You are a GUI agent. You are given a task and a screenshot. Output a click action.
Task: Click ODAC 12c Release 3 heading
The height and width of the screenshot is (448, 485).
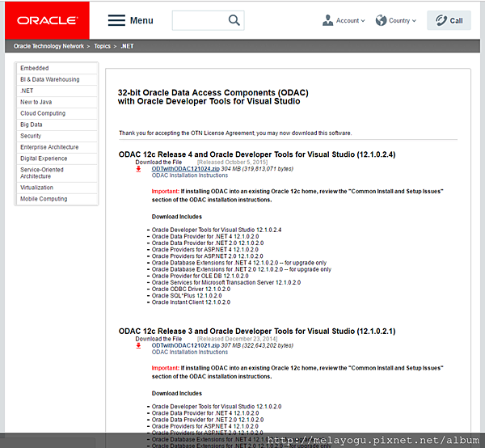click(x=257, y=331)
